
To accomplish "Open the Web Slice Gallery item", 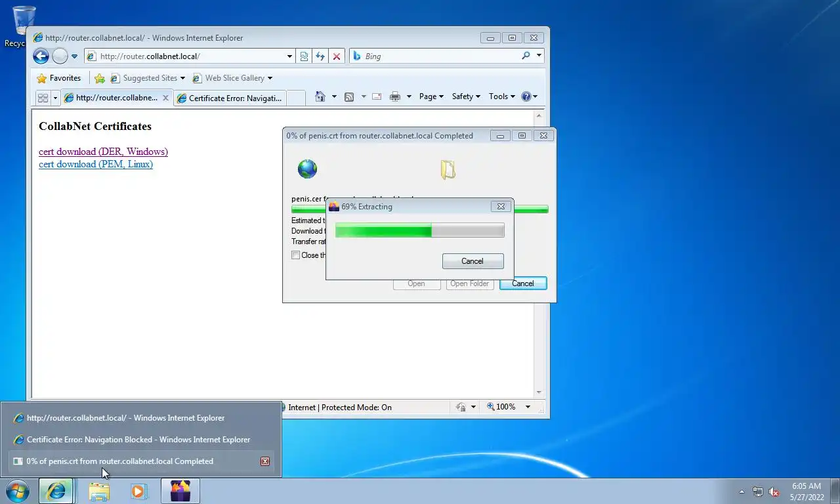I will point(232,78).
